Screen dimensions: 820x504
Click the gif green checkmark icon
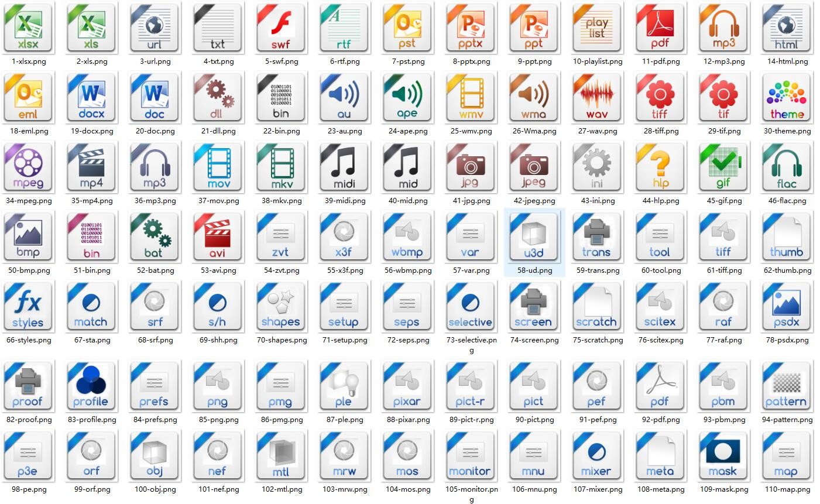tap(723, 167)
